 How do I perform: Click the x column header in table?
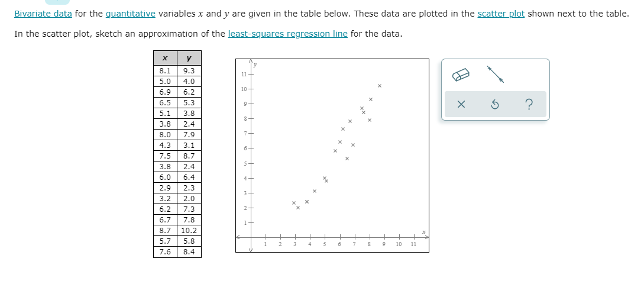(x=165, y=58)
